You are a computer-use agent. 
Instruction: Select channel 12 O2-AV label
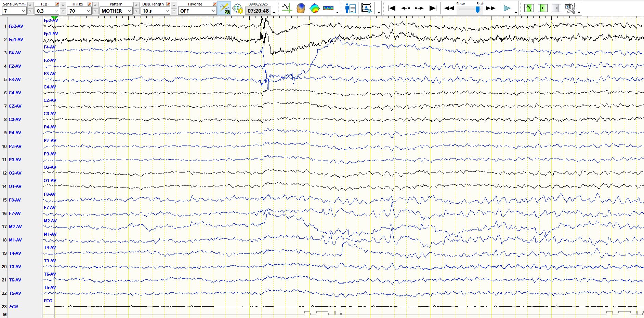(x=15, y=173)
